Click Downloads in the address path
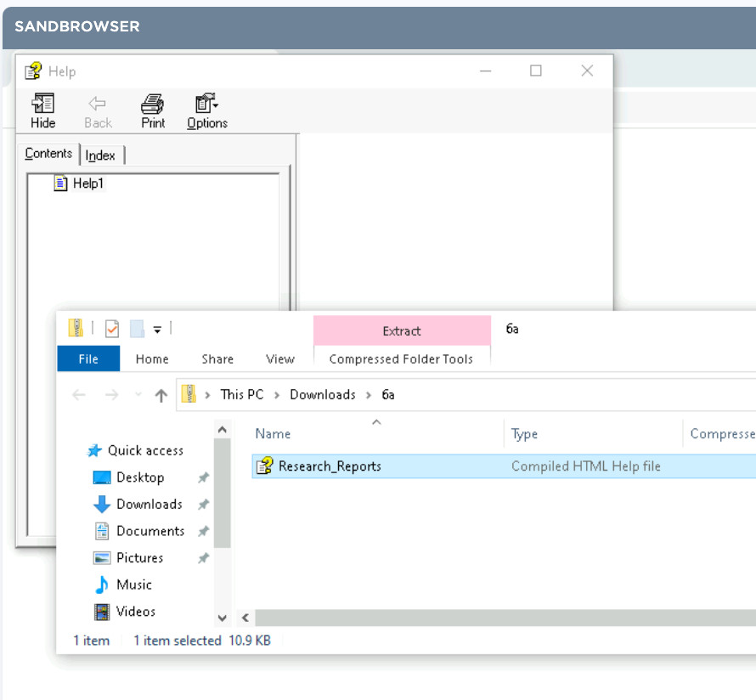 323,394
